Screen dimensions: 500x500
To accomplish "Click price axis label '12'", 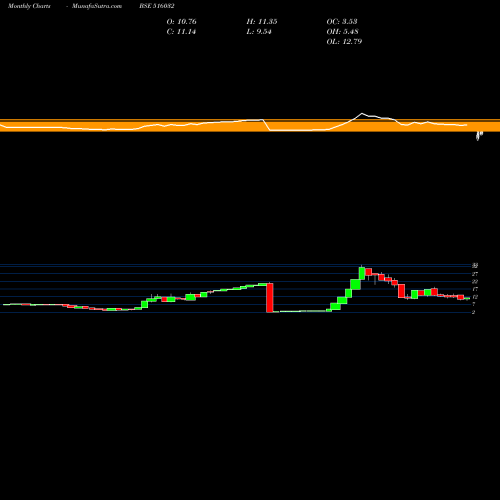I will pos(475,297).
